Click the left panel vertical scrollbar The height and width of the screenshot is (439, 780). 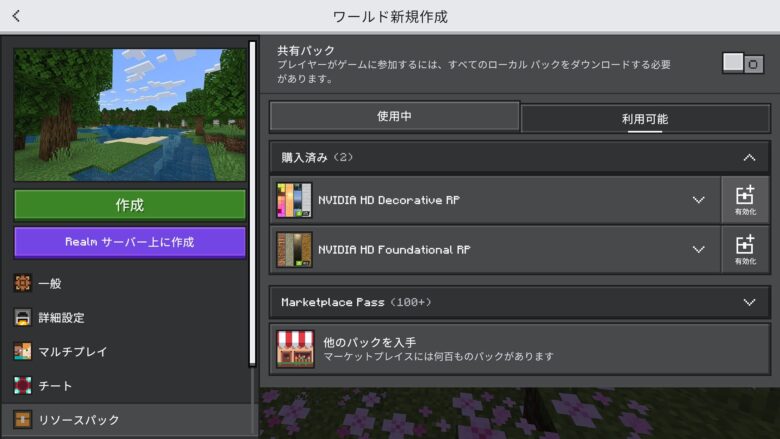point(253,204)
